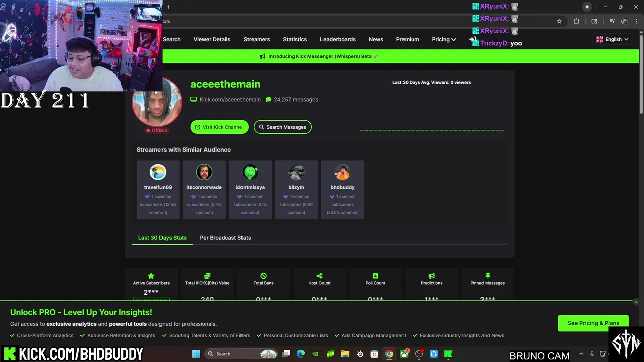Viewport: 644px width, 362px height.
Task: Open the Streamers nav item
Action: point(257,39)
